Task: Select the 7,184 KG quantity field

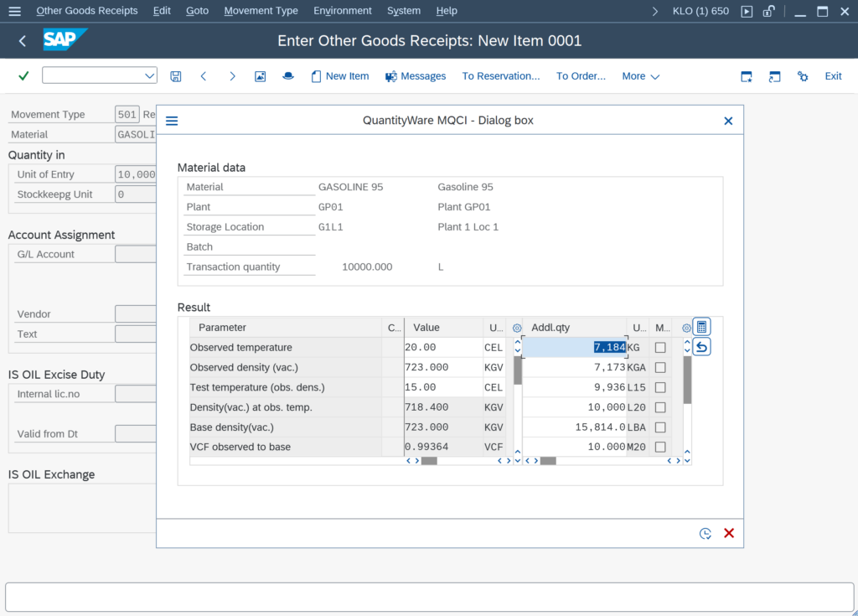Action: pos(575,347)
